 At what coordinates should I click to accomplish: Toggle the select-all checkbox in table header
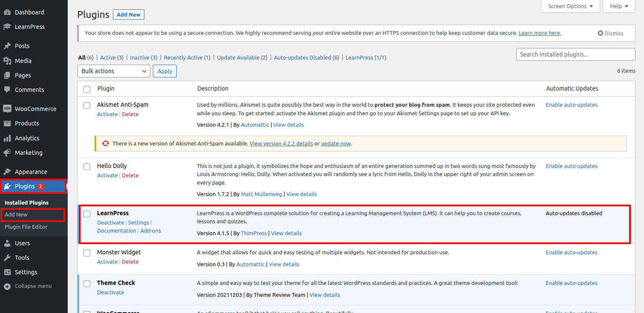(x=87, y=89)
